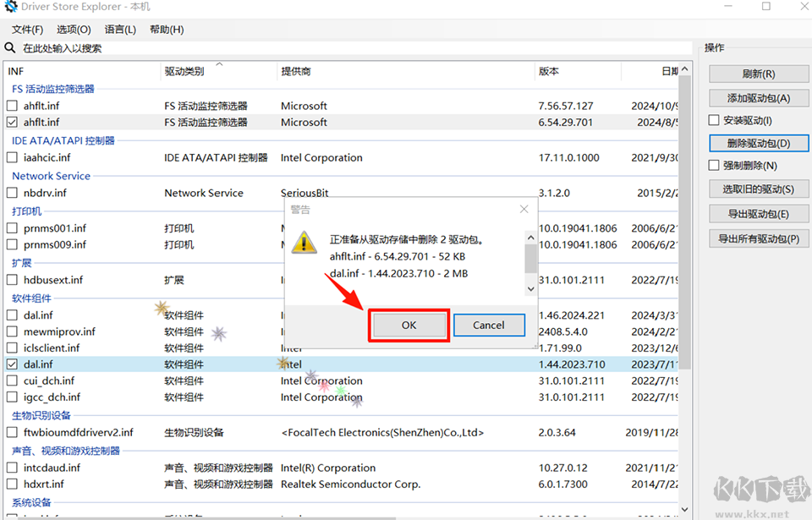Tick the igcc_dch.inf checkbox
Viewport: 812px width, 520px height.
point(12,397)
